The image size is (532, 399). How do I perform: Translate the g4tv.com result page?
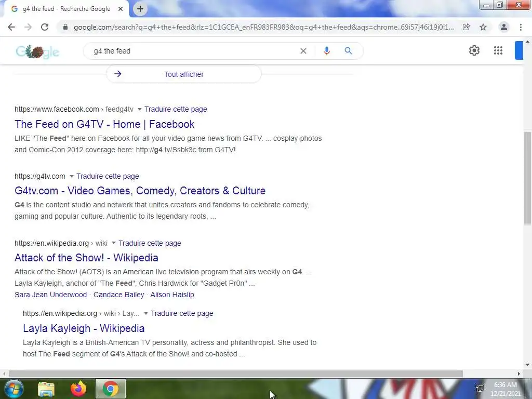point(108,177)
